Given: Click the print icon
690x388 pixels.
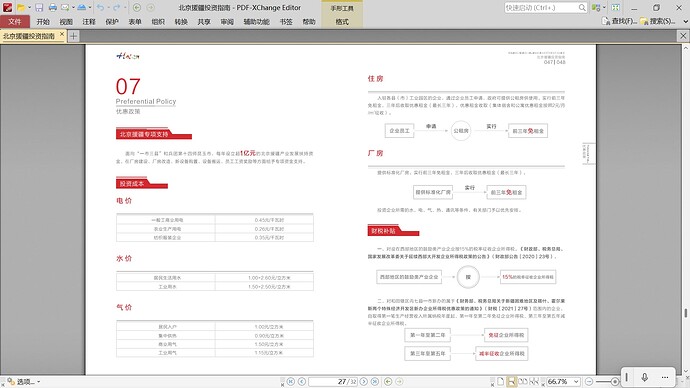Looking at the screenshot, I should pos(53,7).
